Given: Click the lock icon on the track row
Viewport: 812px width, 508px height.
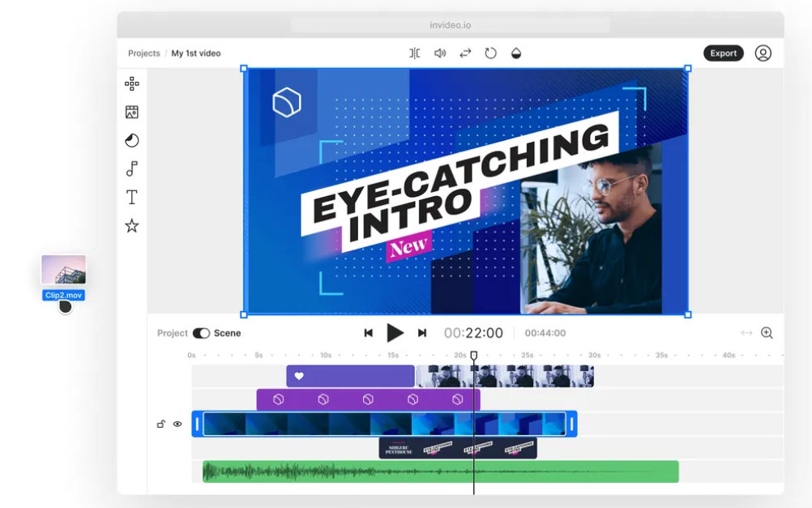Looking at the screenshot, I should point(160,422).
